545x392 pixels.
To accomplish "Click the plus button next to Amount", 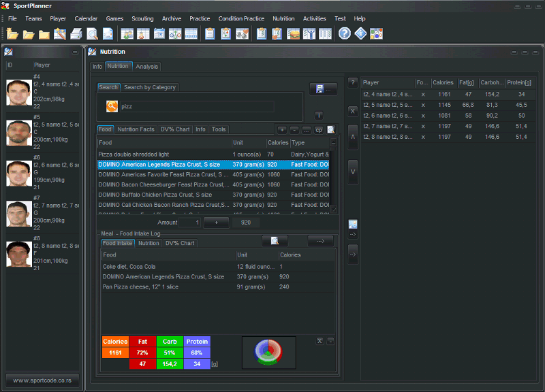I will click(x=216, y=223).
